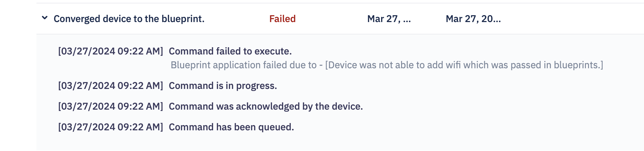Collapse the Converged device row chevron
This screenshot has height=151, width=644.
point(45,18)
